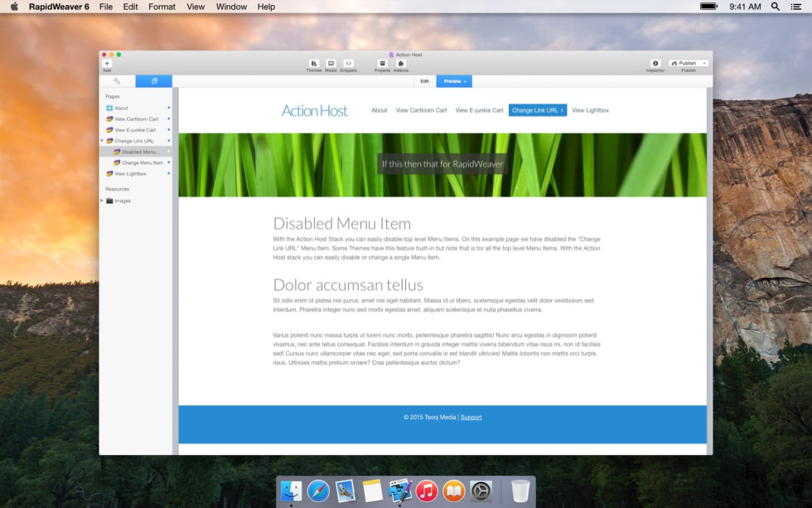This screenshot has width=812, height=508.
Task: Toggle the blue dot beside Change Menu Item
Action: [169, 162]
